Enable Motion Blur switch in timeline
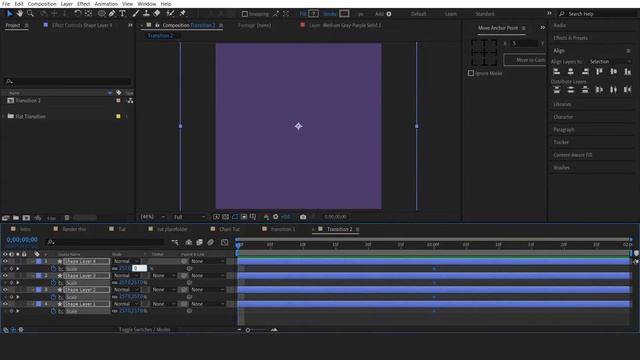 click(210, 242)
